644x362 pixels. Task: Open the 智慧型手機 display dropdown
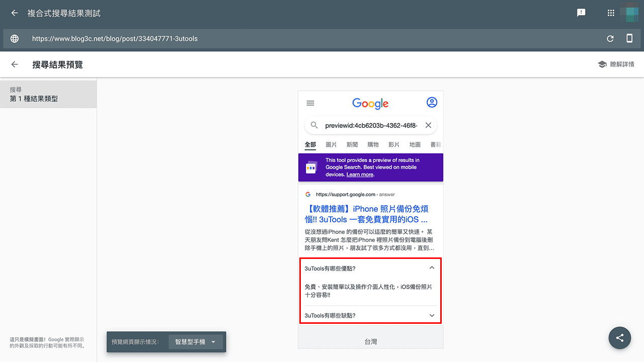coord(196,341)
